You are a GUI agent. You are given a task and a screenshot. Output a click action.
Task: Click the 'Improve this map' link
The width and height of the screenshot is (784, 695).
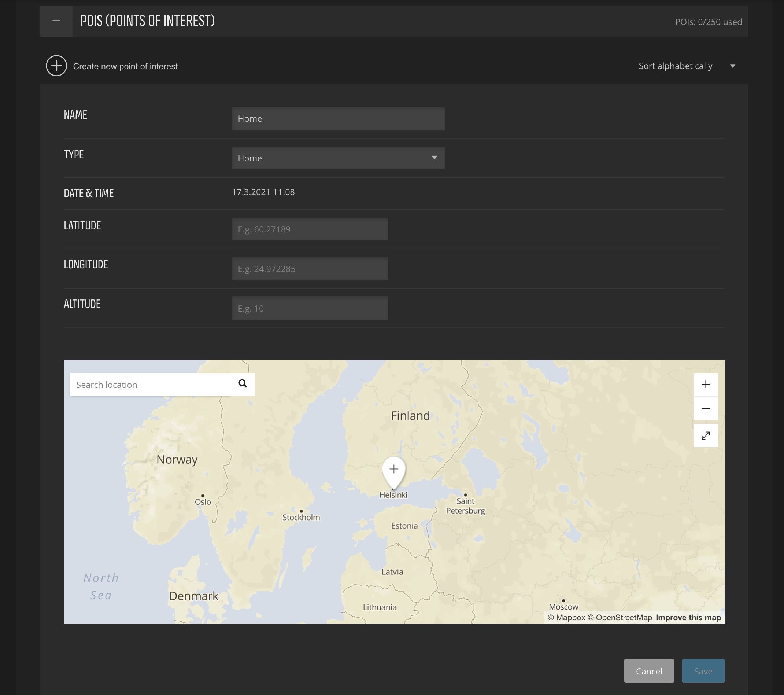pyautogui.click(x=688, y=618)
